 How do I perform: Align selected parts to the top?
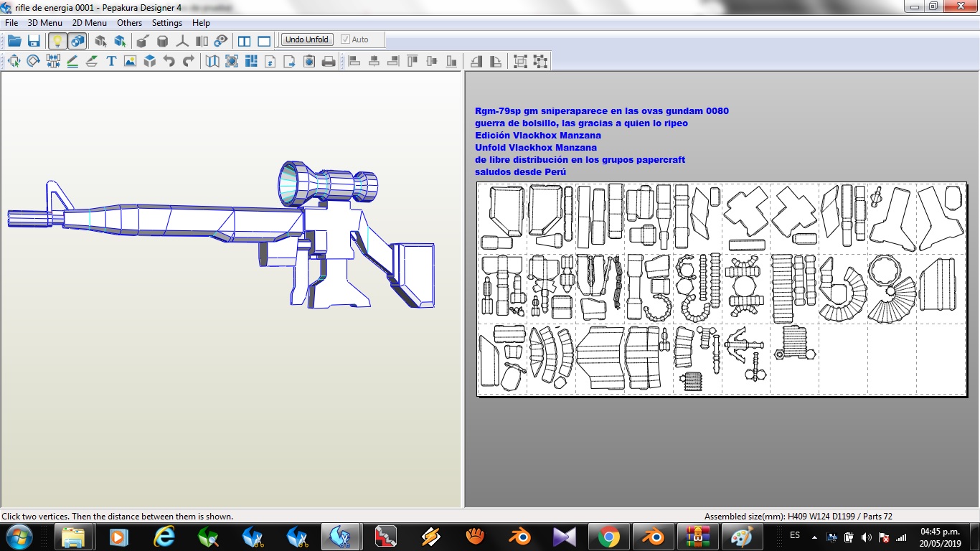pyautogui.click(x=413, y=61)
